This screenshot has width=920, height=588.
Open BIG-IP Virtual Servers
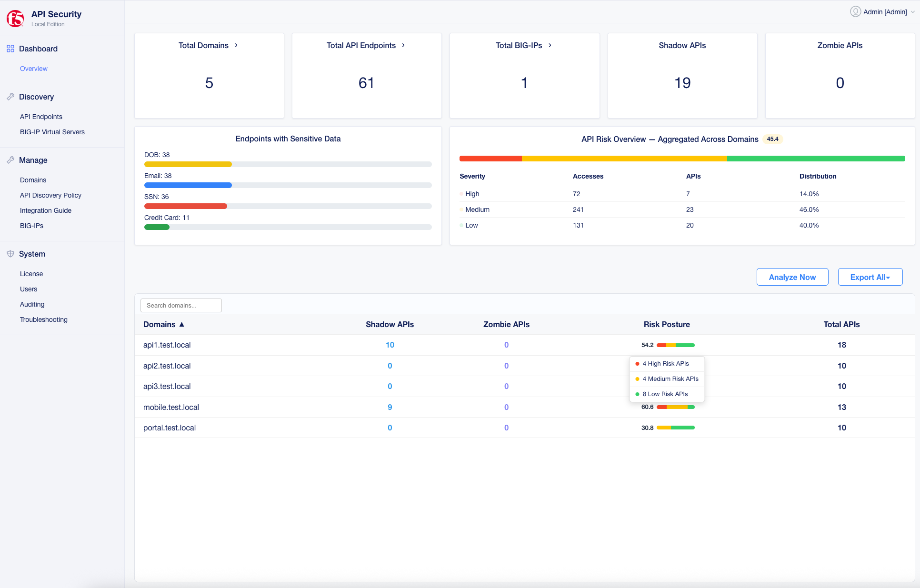[x=52, y=132]
